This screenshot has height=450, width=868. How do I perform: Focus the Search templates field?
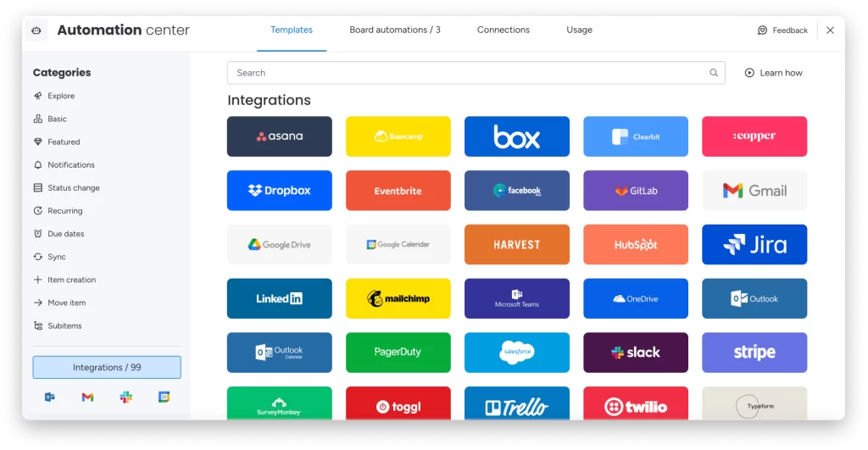pyautogui.click(x=476, y=73)
